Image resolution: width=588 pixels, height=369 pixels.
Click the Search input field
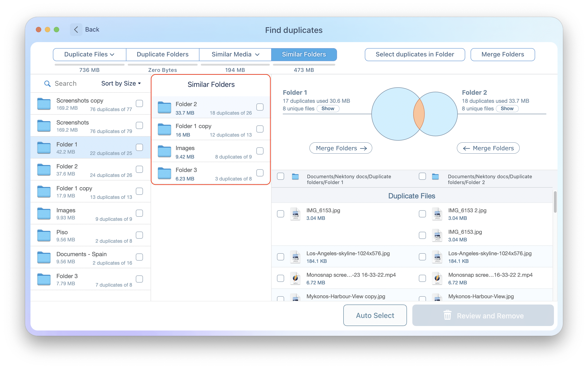[x=66, y=84]
